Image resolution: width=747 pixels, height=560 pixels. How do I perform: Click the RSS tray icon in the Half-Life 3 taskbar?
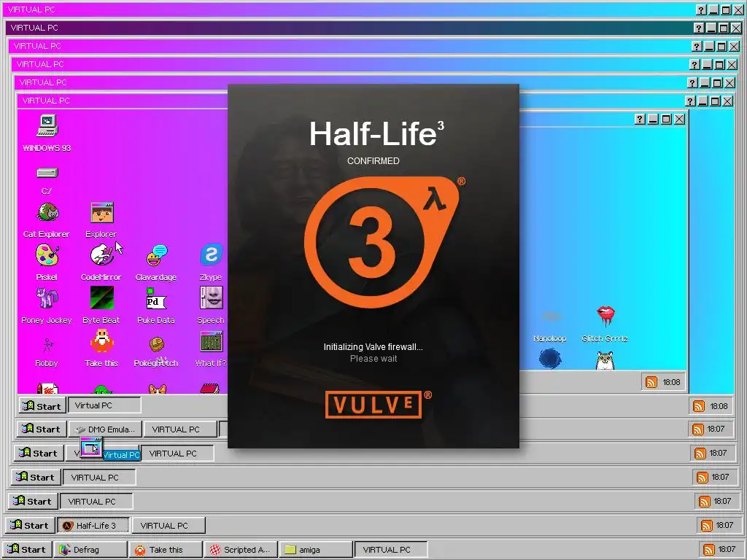pos(706,525)
